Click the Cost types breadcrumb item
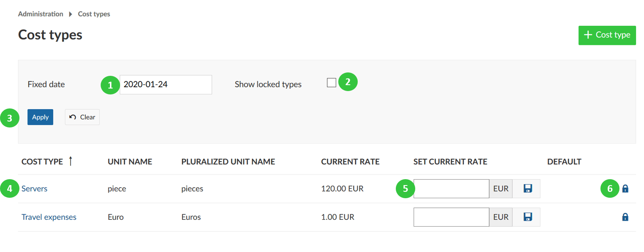 click(x=94, y=14)
